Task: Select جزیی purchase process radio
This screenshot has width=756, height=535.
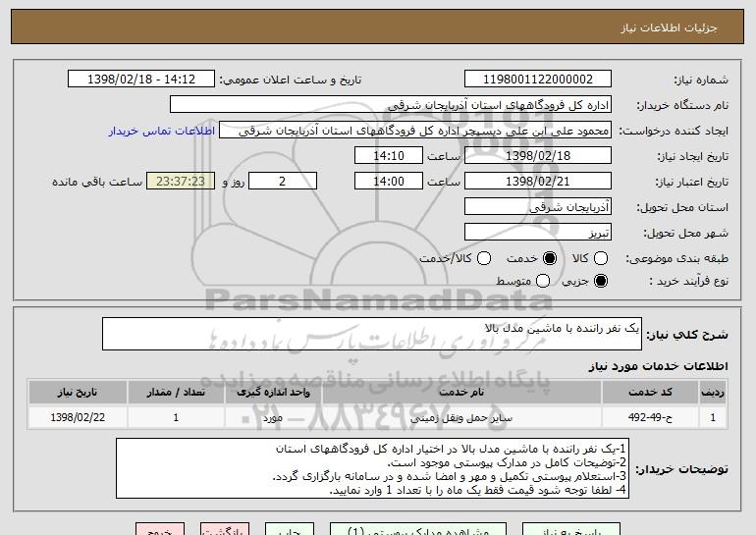Action: [601, 281]
